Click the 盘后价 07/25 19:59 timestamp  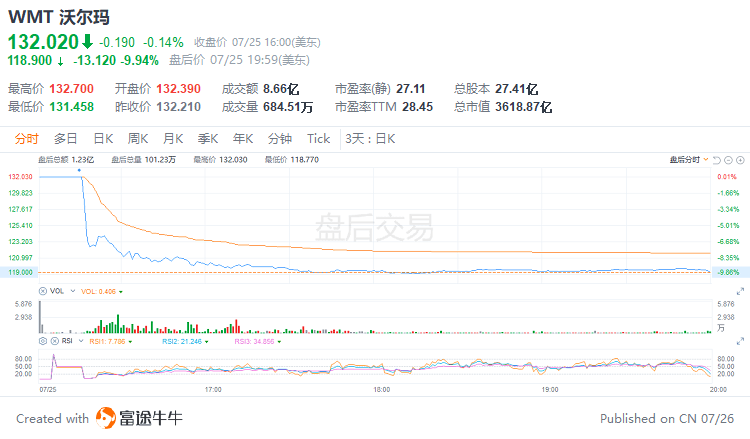click(x=240, y=60)
